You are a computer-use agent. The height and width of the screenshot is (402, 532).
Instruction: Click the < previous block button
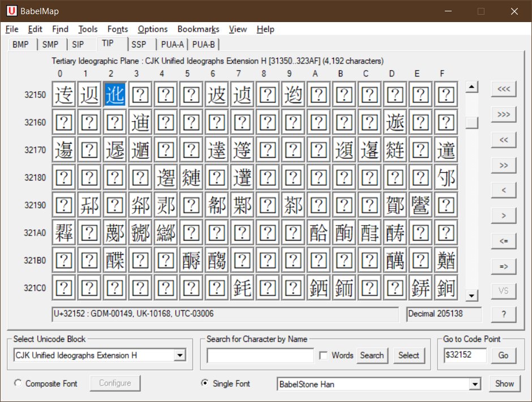[504, 190]
